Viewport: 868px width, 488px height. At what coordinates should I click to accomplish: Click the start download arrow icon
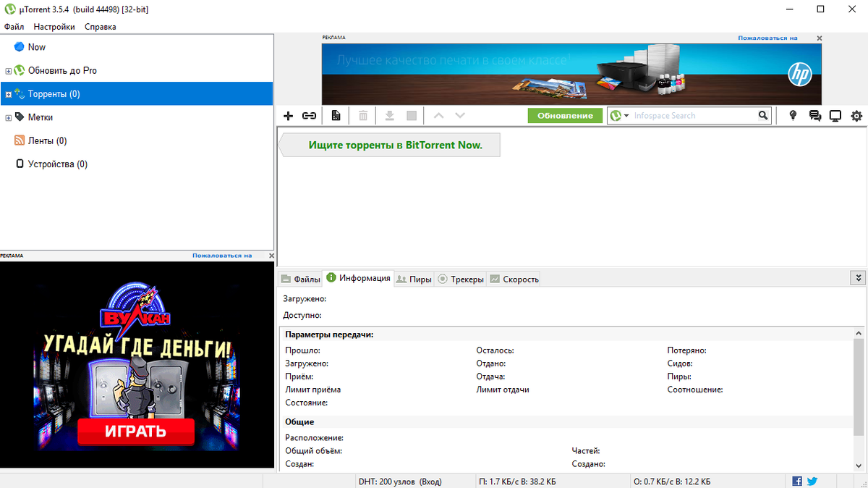click(x=389, y=116)
